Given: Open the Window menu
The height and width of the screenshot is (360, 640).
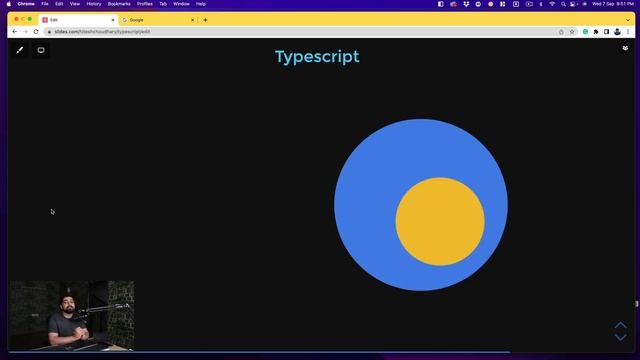Looking at the screenshot, I should (181, 4).
